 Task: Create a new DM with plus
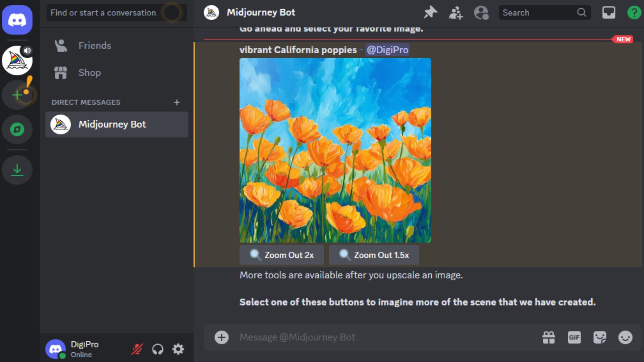point(177,102)
